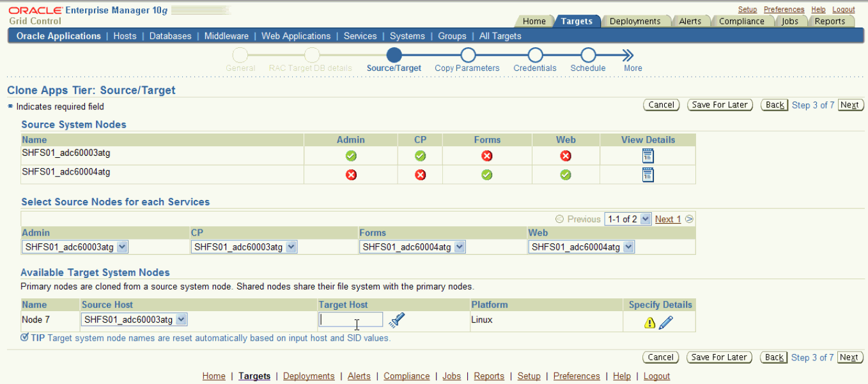The height and width of the screenshot is (384, 868).
Task: Open the Systems subtab
Action: pos(407,36)
